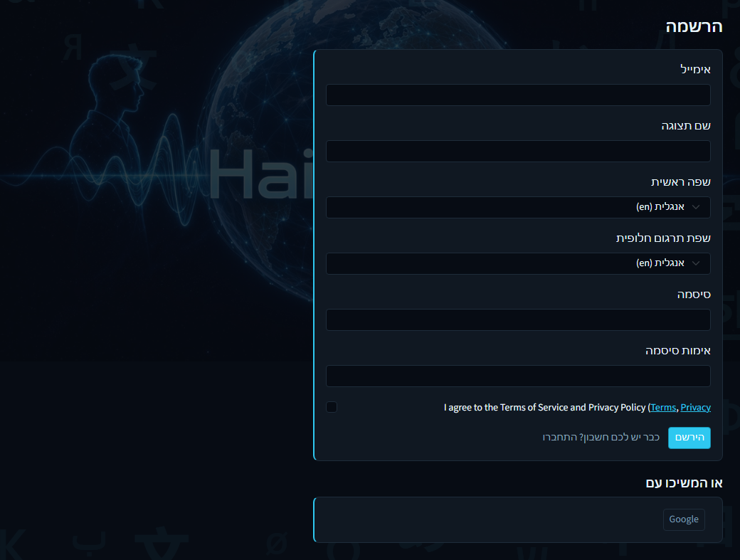Click the "אימות סיסמה" field label
Screen dimensions: 740x560
coord(677,351)
